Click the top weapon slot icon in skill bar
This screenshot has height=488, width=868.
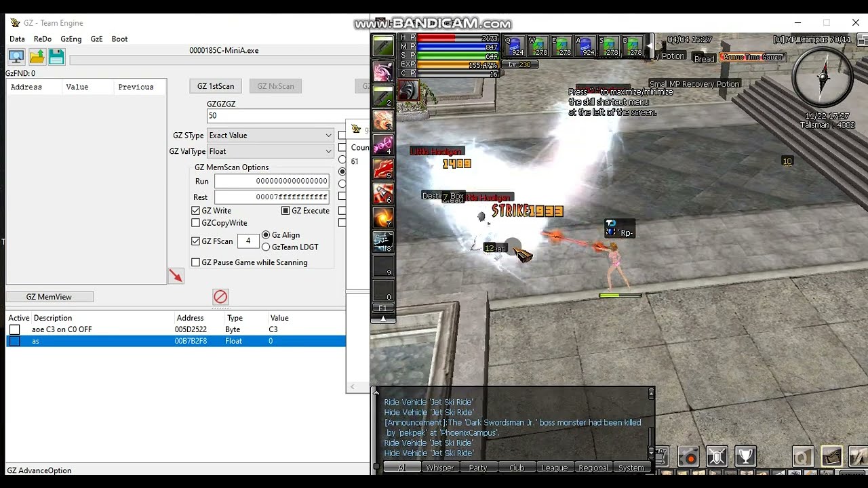click(383, 46)
